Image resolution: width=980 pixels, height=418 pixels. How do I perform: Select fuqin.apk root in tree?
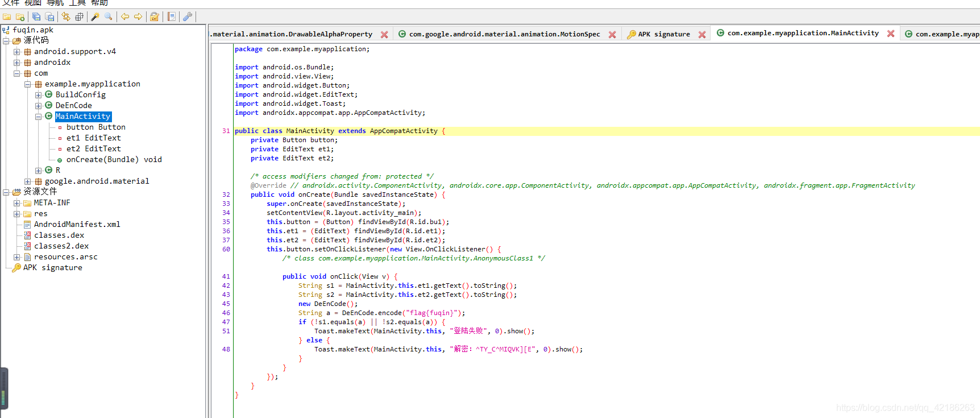click(x=33, y=30)
